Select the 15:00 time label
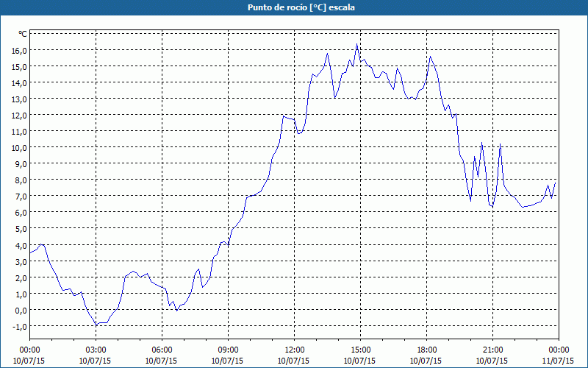Viewport: 588px width, 368px height. [x=360, y=350]
